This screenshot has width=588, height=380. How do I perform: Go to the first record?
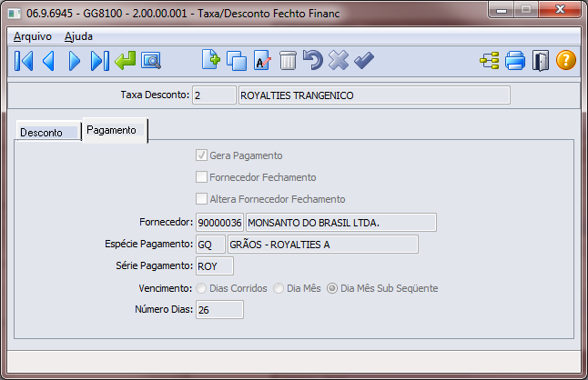click(24, 61)
